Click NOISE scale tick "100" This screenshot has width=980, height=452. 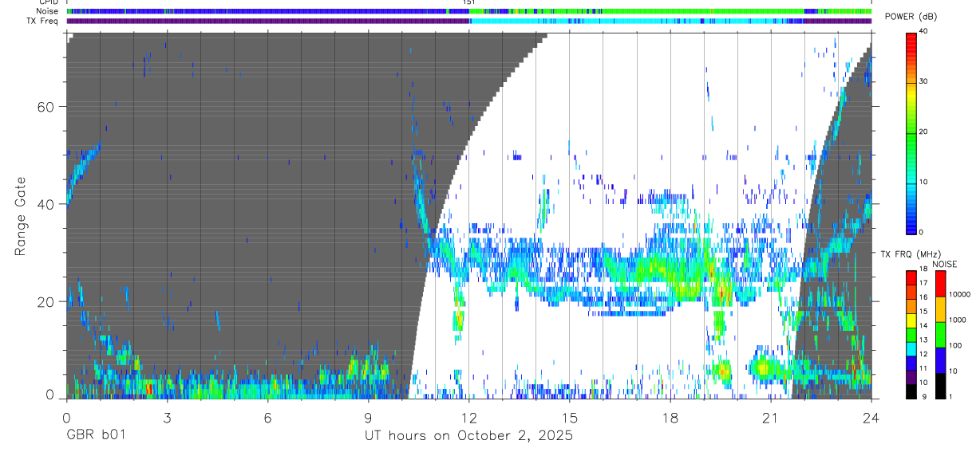point(957,345)
